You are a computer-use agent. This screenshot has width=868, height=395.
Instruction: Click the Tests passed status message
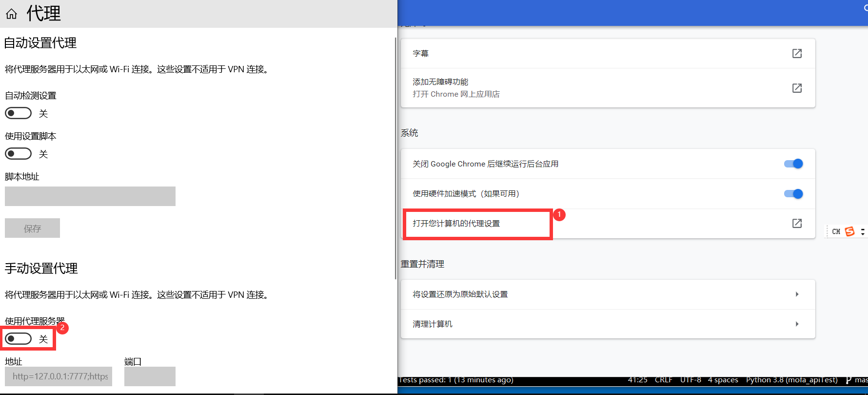(x=456, y=380)
